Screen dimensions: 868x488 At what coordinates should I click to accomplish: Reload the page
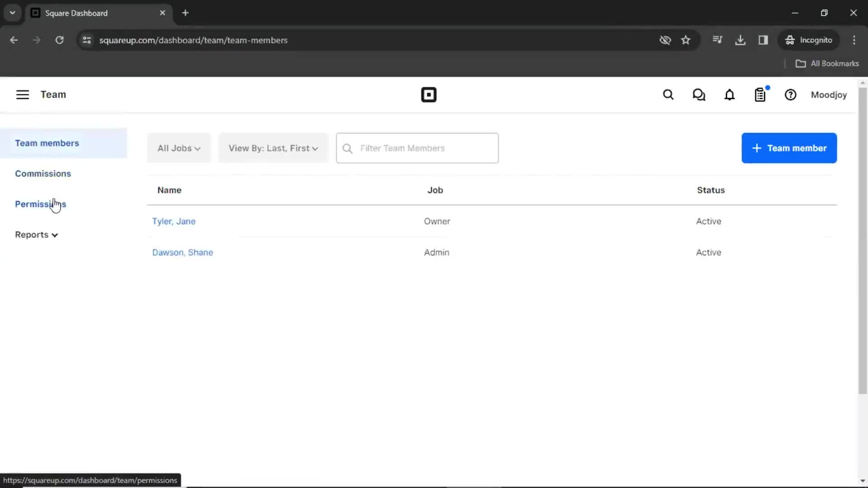pos(59,40)
